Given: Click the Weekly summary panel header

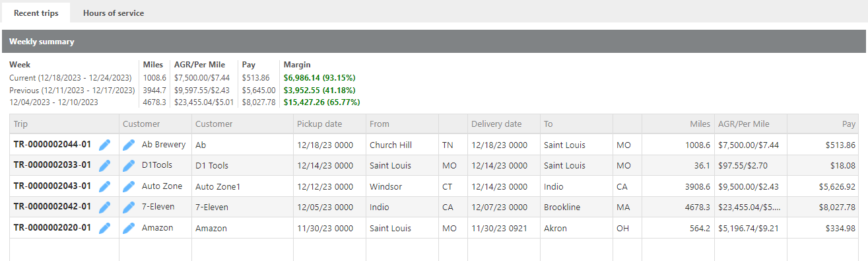Looking at the screenshot, I should coord(434,42).
